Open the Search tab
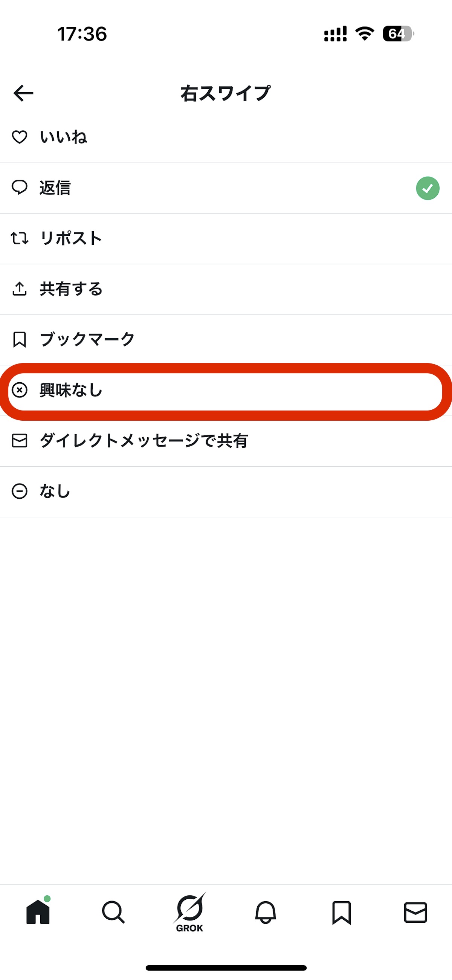This screenshot has height=980, width=452. click(x=113, y=911)
